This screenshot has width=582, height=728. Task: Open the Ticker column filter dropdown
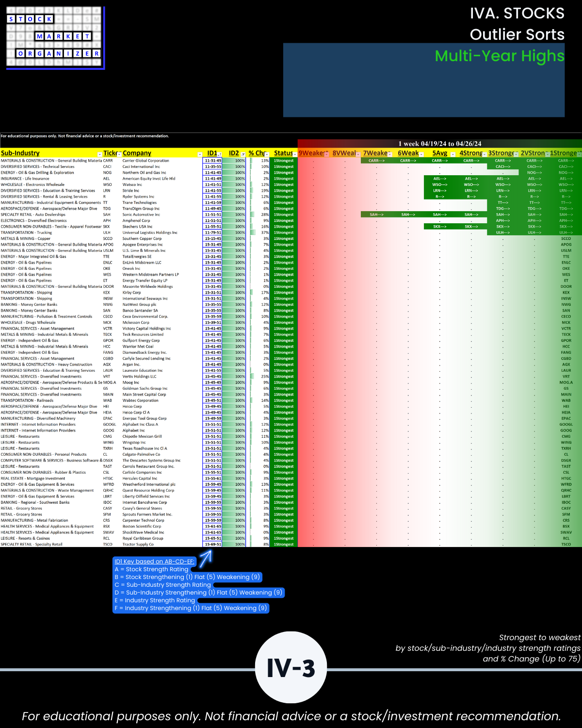(x=119, y=154)
